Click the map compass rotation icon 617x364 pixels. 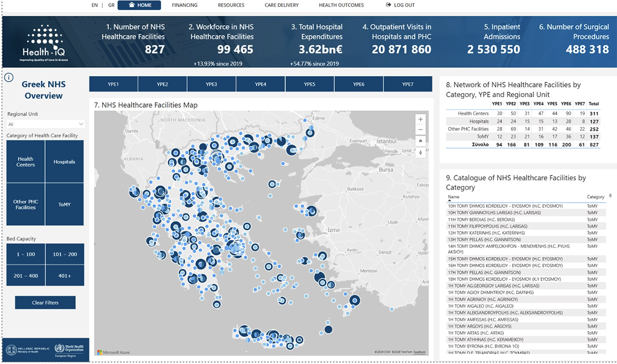coord(421,152)
